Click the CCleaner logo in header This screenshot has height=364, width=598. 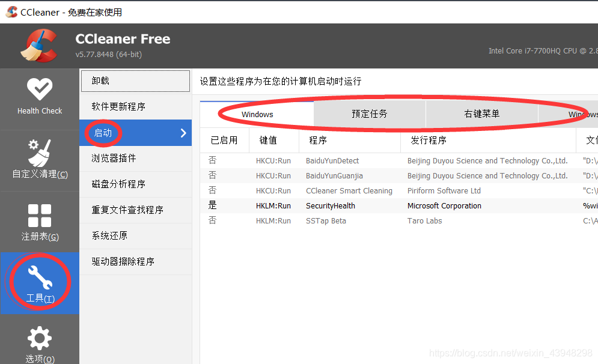(39, 46)
